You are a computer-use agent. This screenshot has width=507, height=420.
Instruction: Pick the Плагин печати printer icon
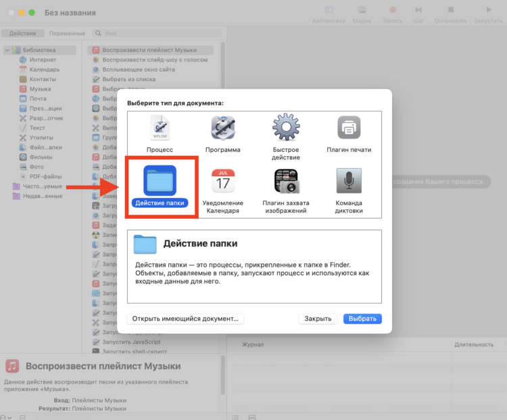point(349,128)
